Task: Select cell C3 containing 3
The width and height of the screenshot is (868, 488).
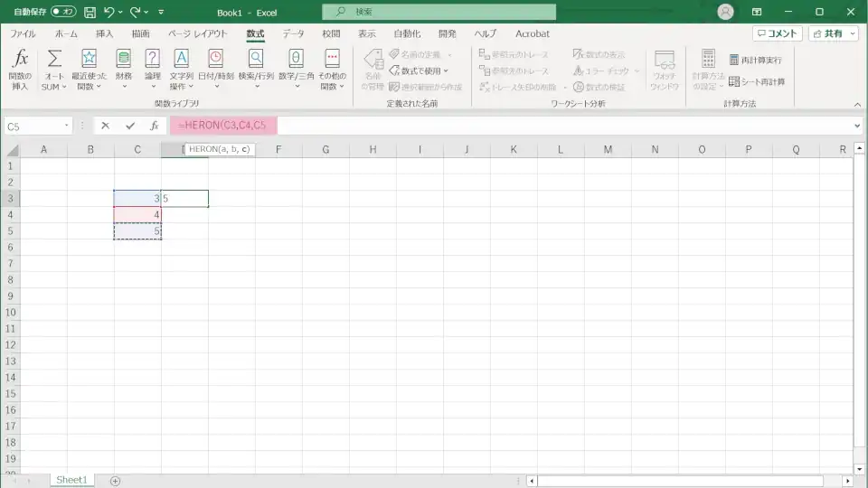Action: tap(137, 198)
